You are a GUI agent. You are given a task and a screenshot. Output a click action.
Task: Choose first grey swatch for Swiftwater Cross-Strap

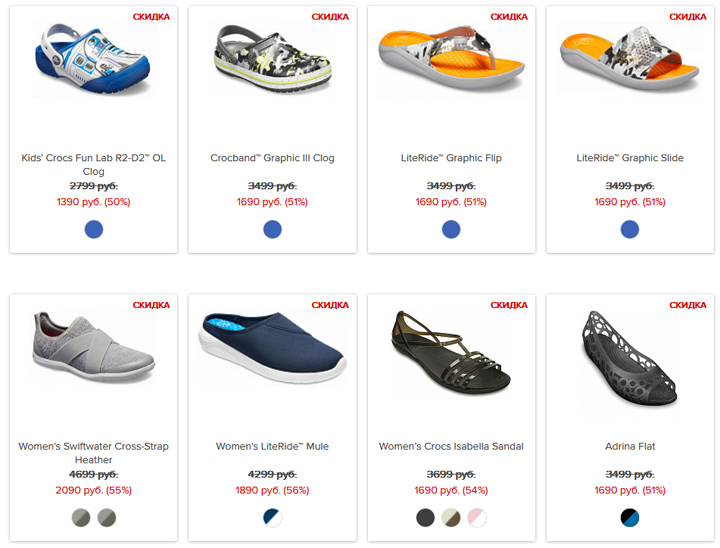tap(81, 518)
